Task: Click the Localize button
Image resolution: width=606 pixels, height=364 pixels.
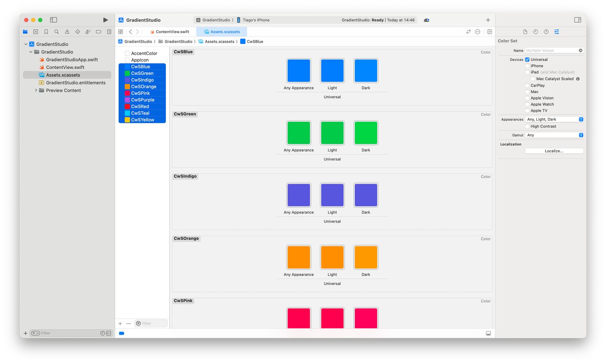Action: [554, 151]
